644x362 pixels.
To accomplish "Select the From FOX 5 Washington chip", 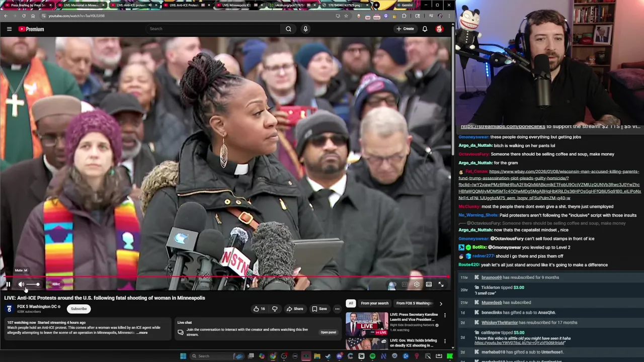I will (x=414, y=303).
